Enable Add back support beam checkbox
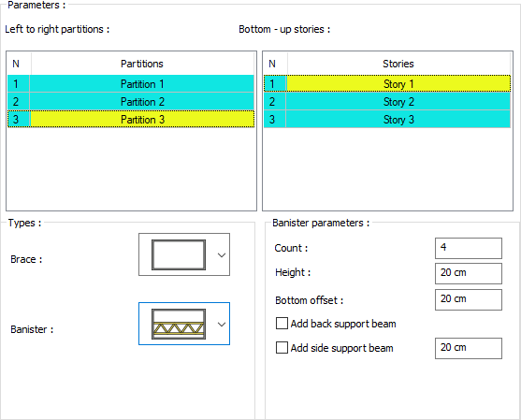This screenshot has height=420, width=521. point(282,324)
